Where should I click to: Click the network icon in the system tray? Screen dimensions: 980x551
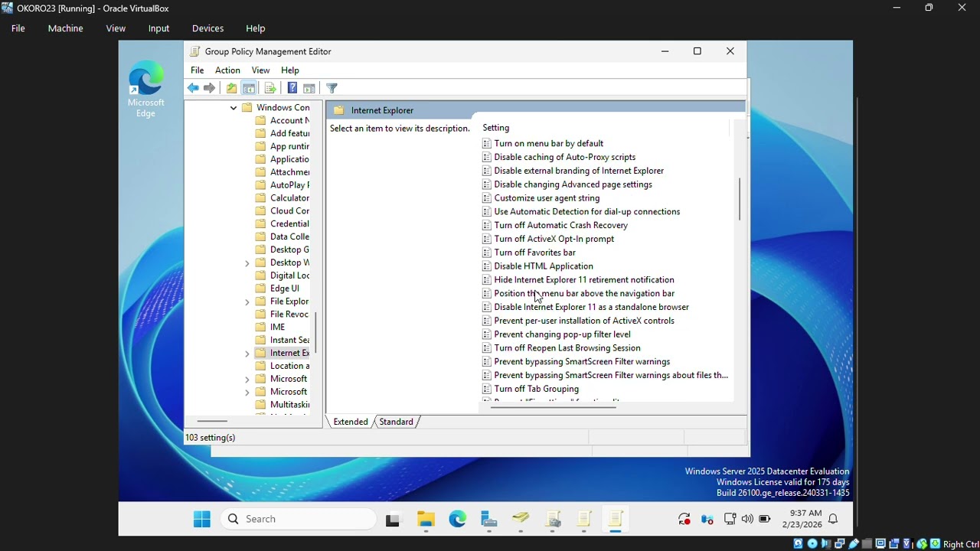(x=730, y=519)
